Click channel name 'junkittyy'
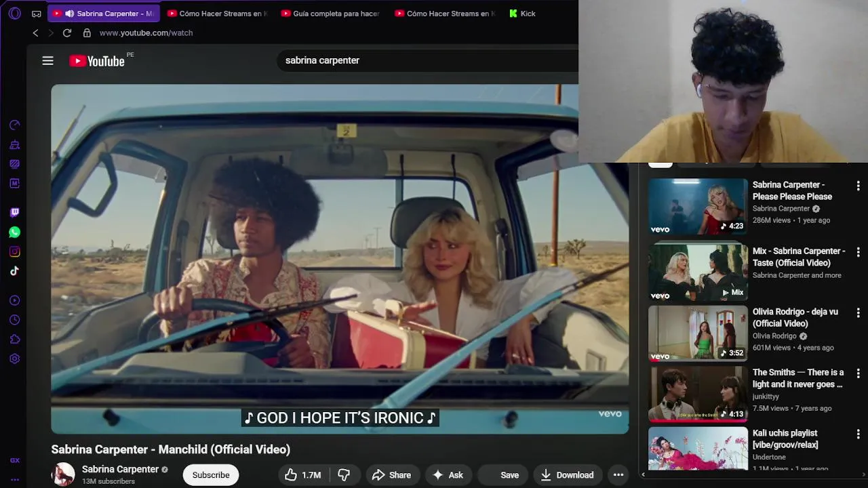 [766, 396]
